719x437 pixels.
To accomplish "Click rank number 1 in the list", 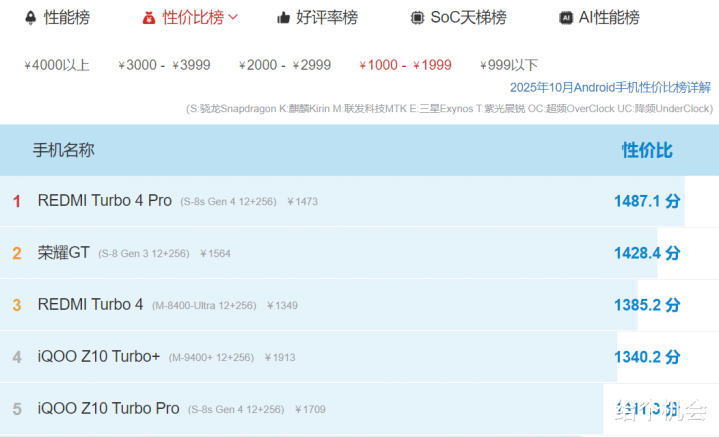I will (x=17, y=201).
